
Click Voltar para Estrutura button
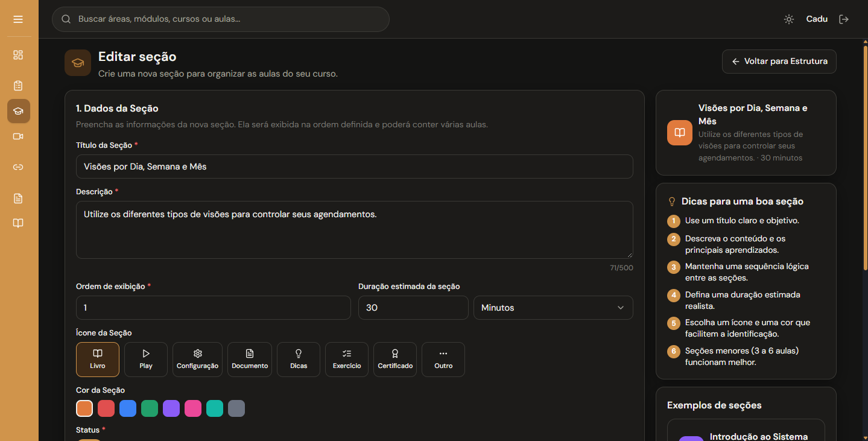[779, 62]
